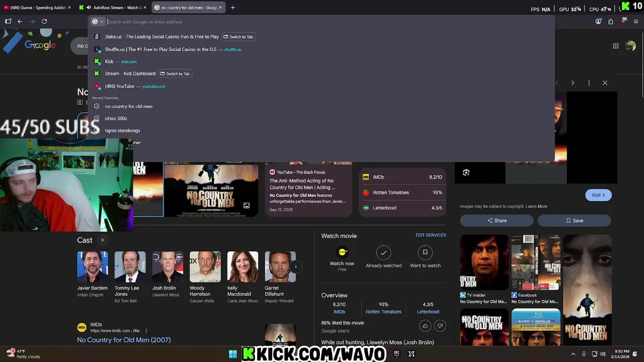
Task: Expand the Cast section arrow
Action: coord(102,240)
